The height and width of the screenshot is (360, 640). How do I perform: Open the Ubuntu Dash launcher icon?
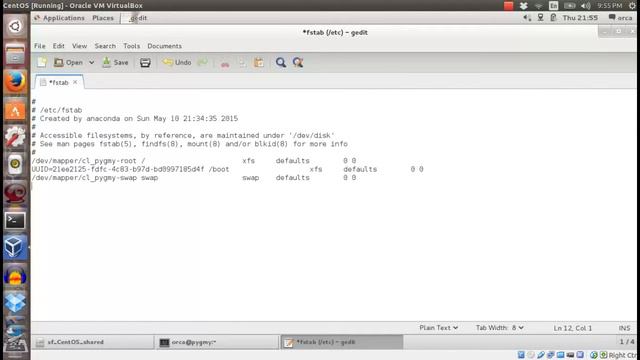[x=15, y=27]
